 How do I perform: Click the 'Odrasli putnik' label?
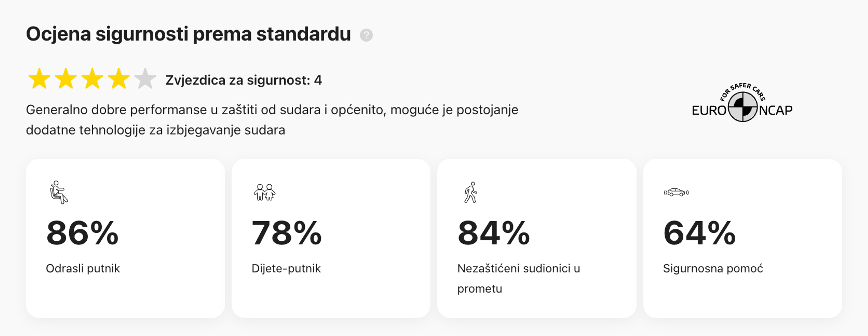pos(83,268)
